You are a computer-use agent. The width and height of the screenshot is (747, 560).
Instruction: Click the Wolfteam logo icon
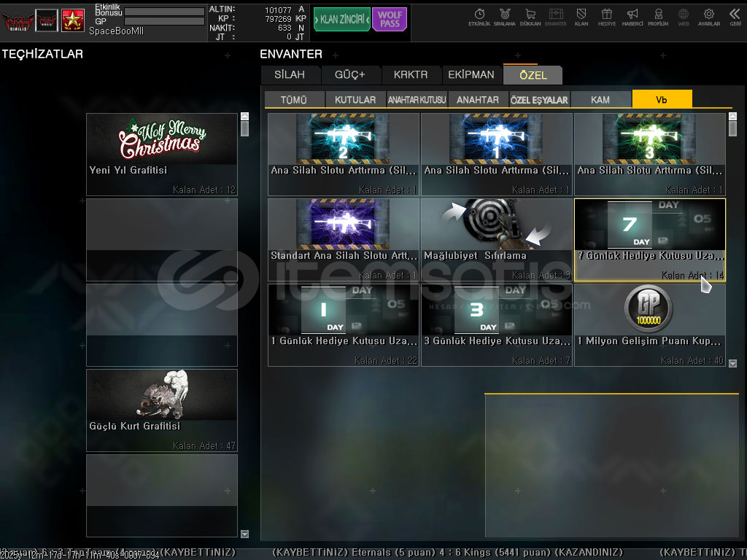tap(18, 20)
